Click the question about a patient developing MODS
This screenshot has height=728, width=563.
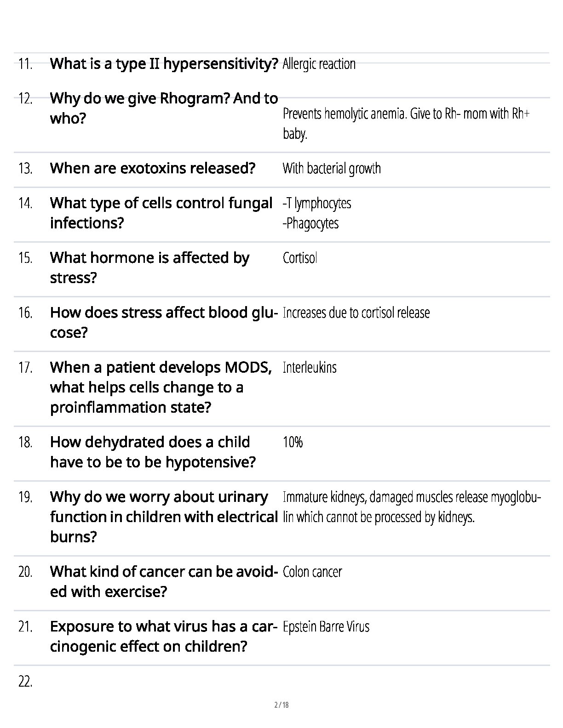(161, 387)
